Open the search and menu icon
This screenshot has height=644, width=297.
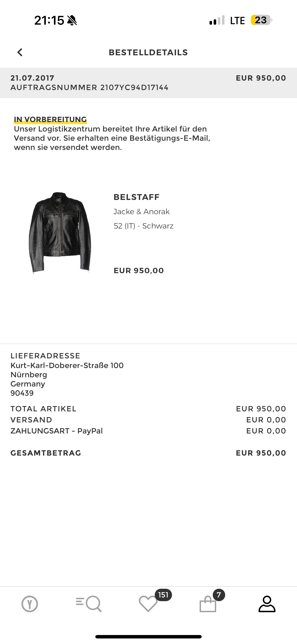point(89,604)
